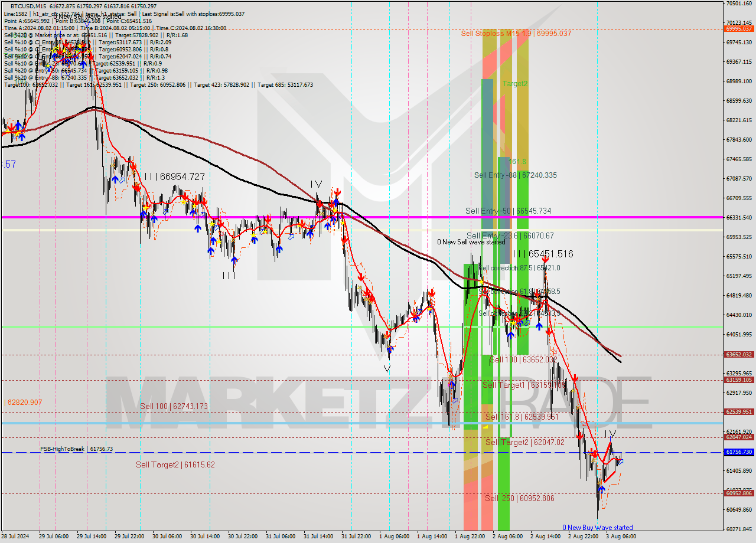Screen dimensions: 756x543
Task: Click the 63159.105 tag on the price axis
Action: [x=739, y=380]
